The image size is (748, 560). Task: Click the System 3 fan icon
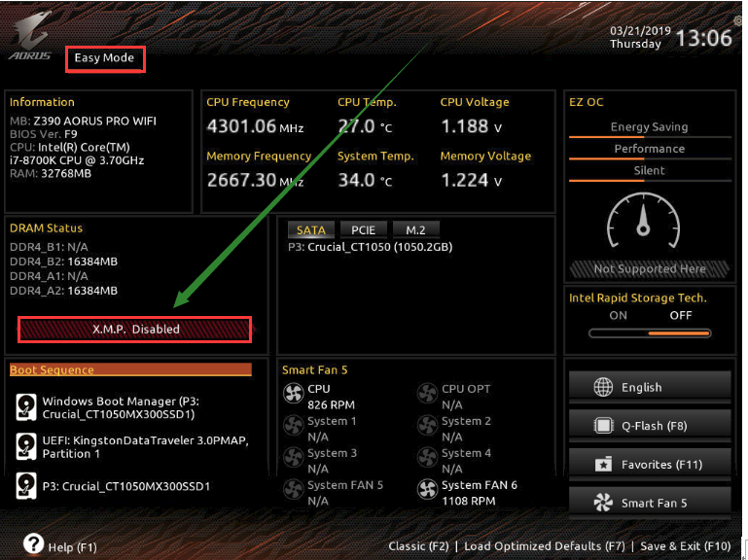(x=294, y=458)
